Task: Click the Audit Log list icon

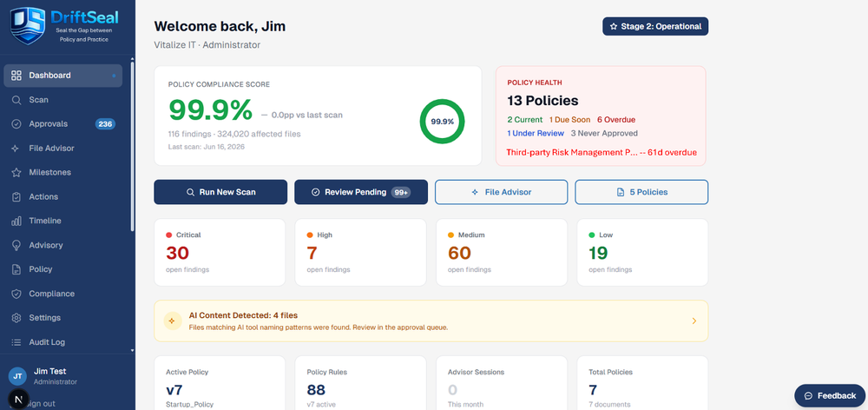Action: click(x=16, y=342)
